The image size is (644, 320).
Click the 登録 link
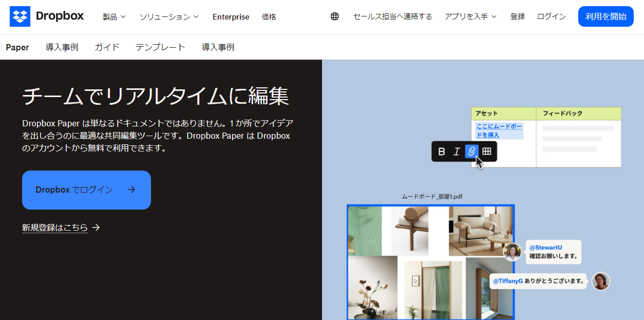coord(518,16)
